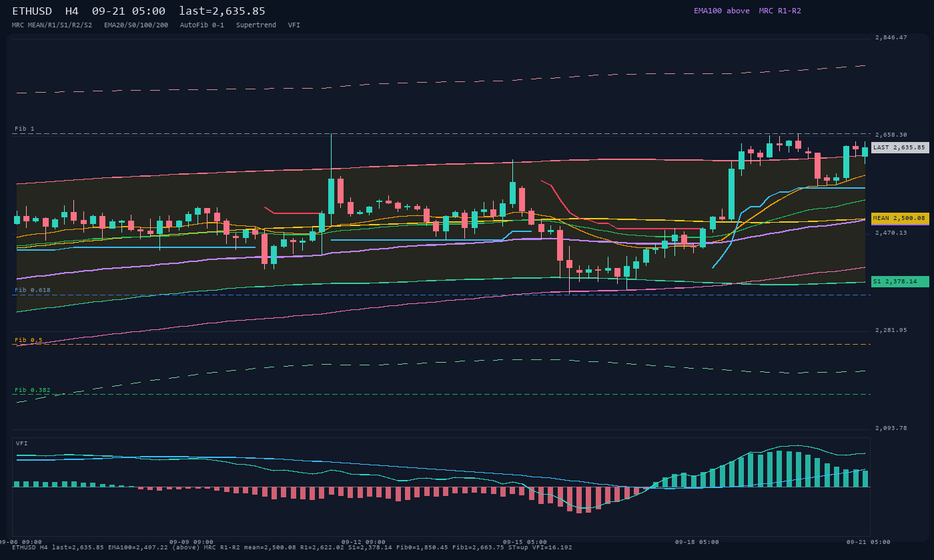Click the S1 2,378.14 price tag
The width and height of the screenshot is (934, 560).
point(900,281)
